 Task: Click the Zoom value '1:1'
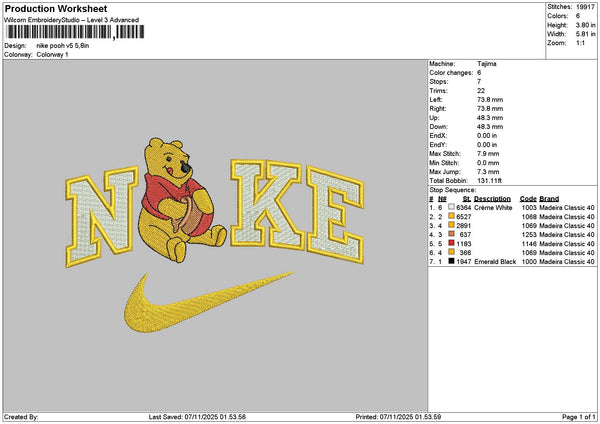click(x=580, y=43)
